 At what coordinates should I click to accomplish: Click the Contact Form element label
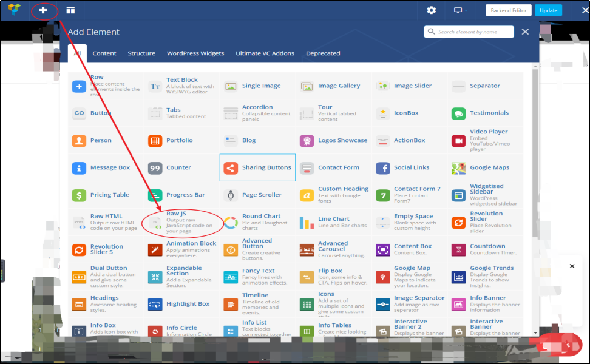(x=339, y=167)
